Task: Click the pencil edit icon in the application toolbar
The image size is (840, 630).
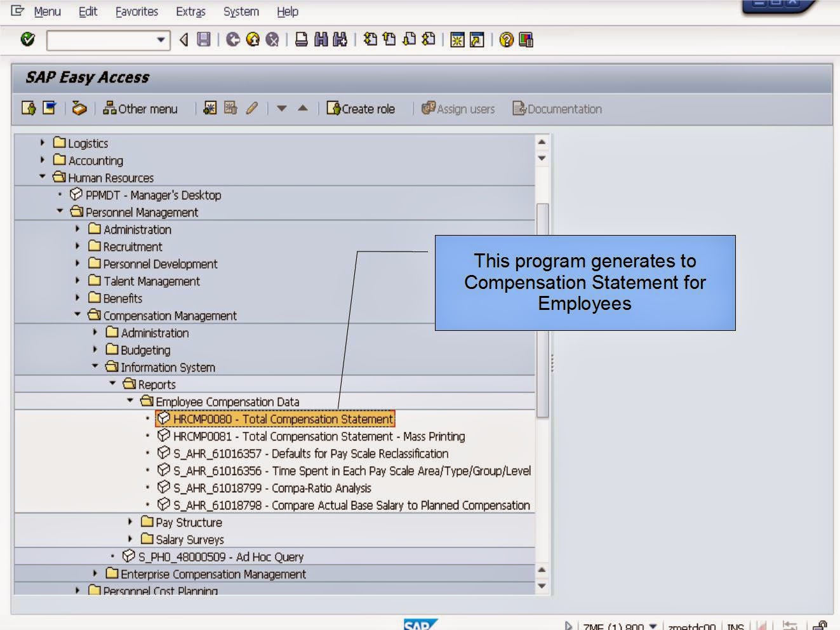Action: pos(251,109)
